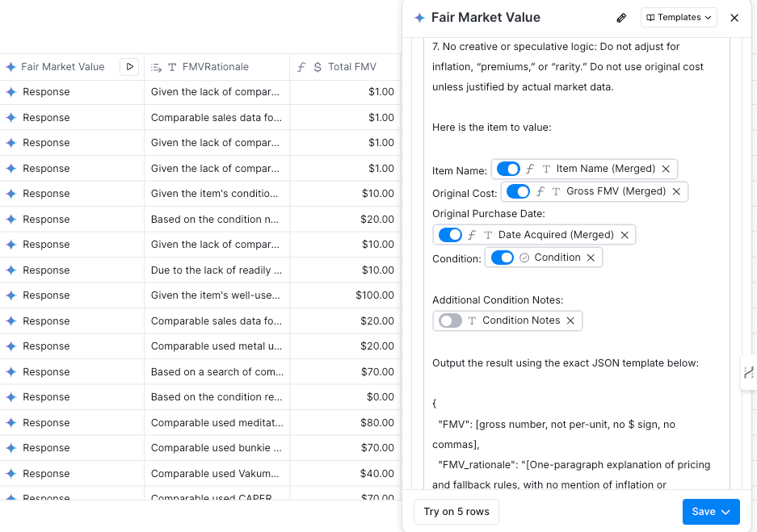Disable the Item Name (Merged) toggle
757x532 pixels.
coord(508,170)
